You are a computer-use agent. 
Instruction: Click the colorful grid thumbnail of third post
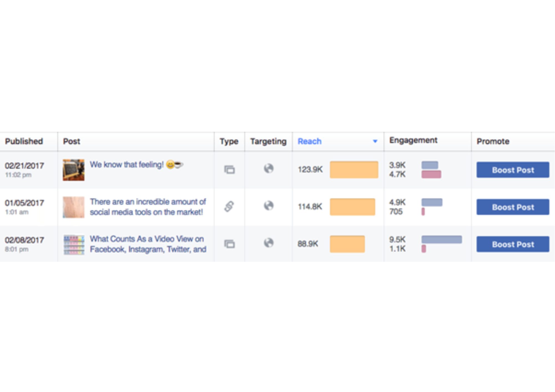(x=74, y=245)
